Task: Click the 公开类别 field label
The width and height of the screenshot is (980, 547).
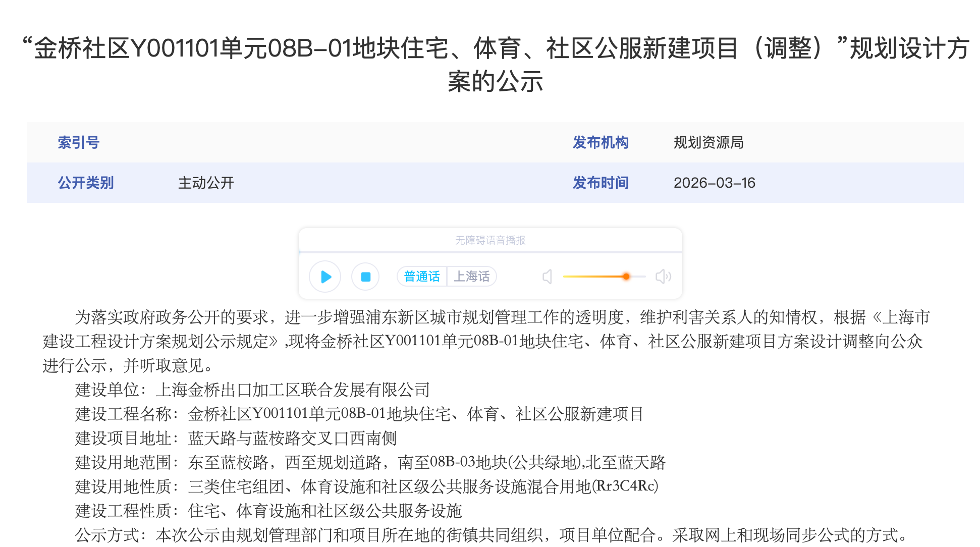Action: (x=86, y=183)
